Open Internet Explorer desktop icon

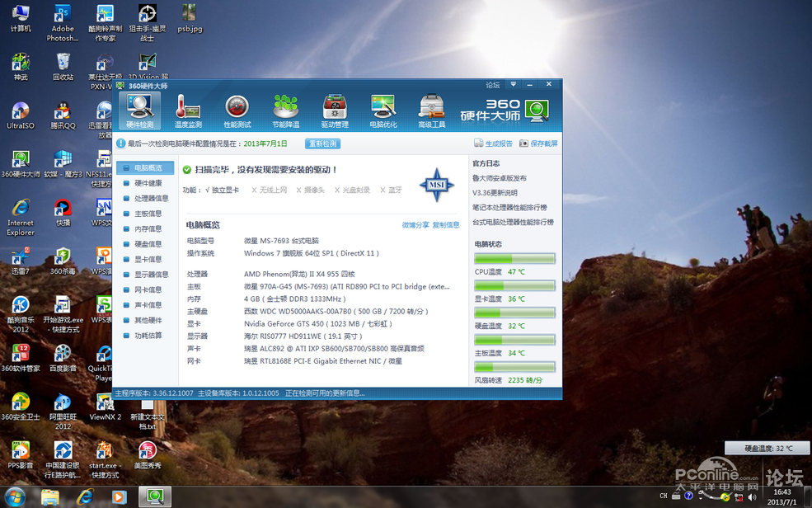[x=21, y=217]
